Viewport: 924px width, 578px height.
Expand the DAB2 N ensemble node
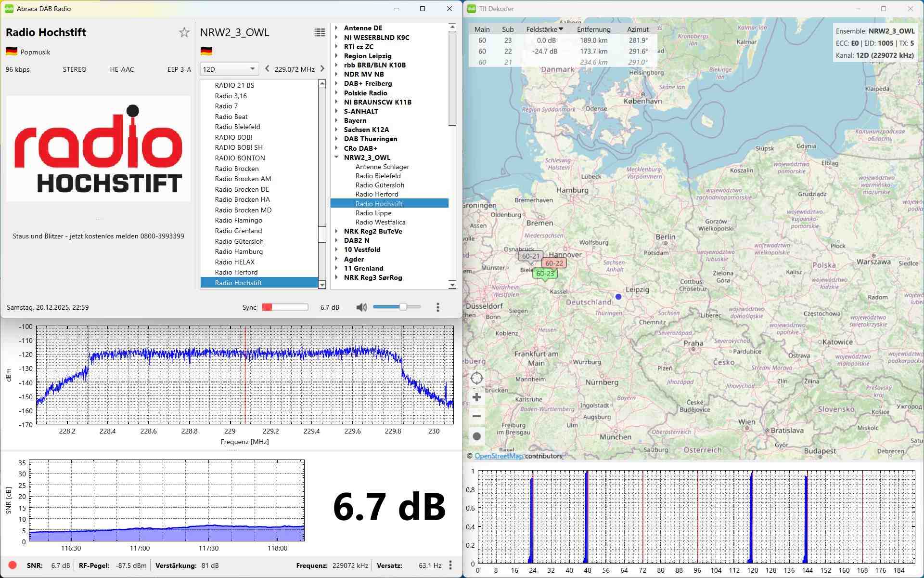click(x=336, y=240)
